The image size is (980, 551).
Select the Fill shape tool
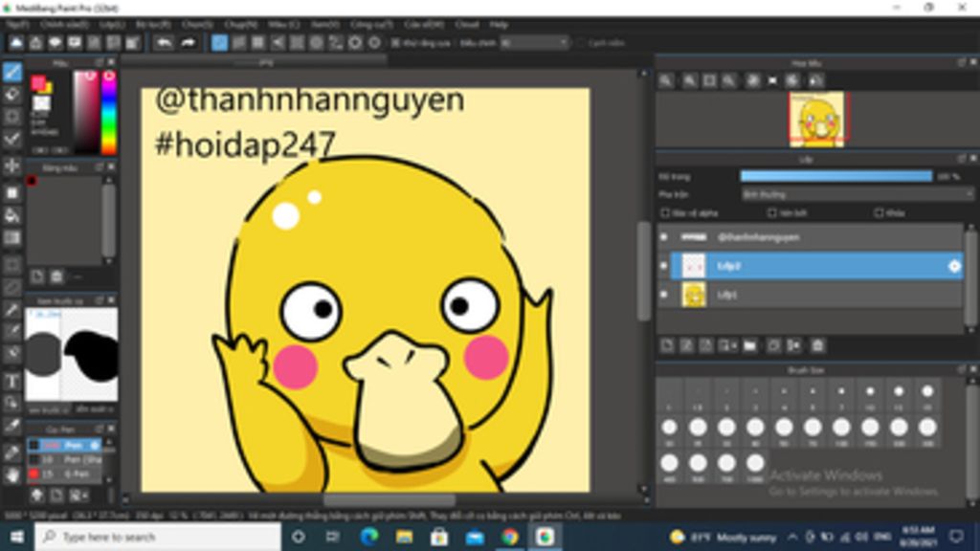click(x=11, y=193)
